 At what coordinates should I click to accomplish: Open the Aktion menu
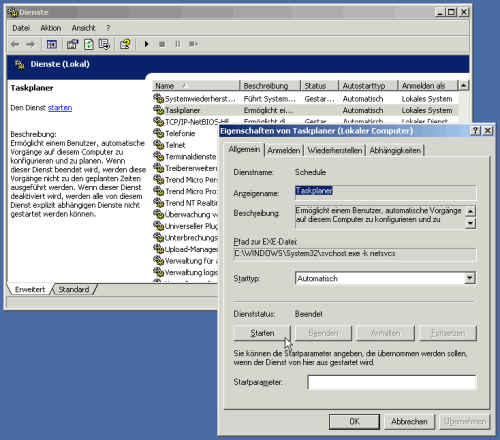click(x=51, y=28)
